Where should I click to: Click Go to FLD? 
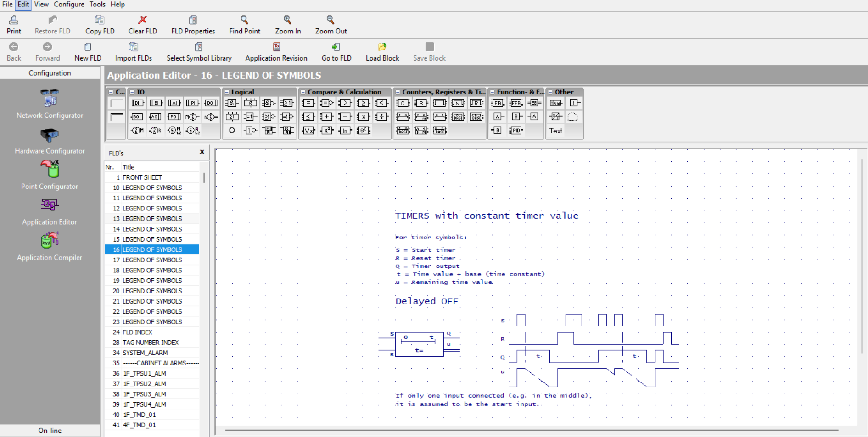[336, 52]
